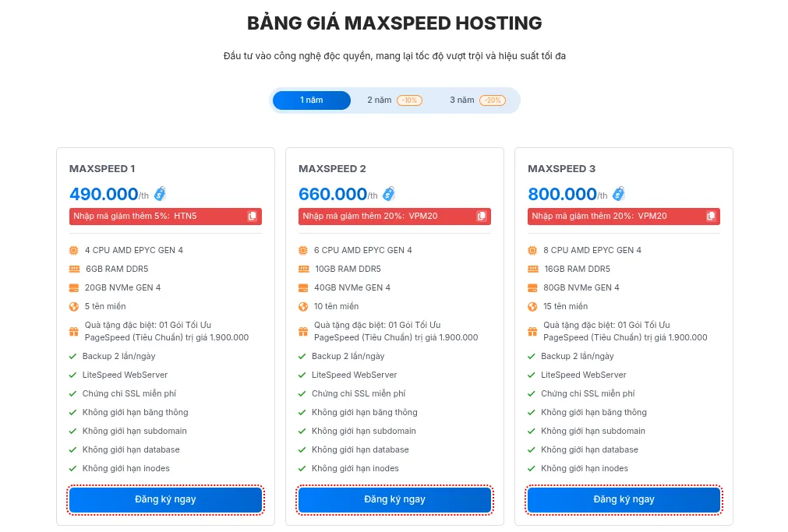
Task: Click Đăng ký ngay on MAXSPEED 3
Action: [x=624, y=499]
